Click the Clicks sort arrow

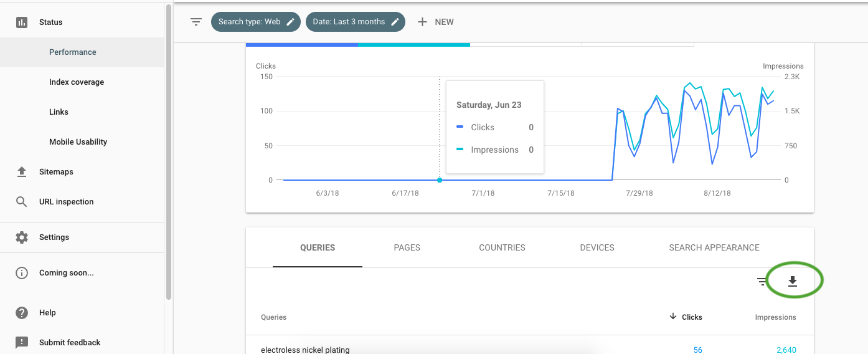pos(673,317)
